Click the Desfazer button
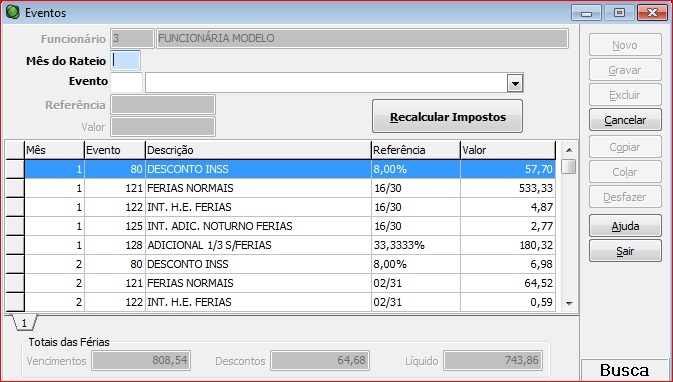Image resolution: width=673 pixels, height=382 pixels. pos(625,197)
